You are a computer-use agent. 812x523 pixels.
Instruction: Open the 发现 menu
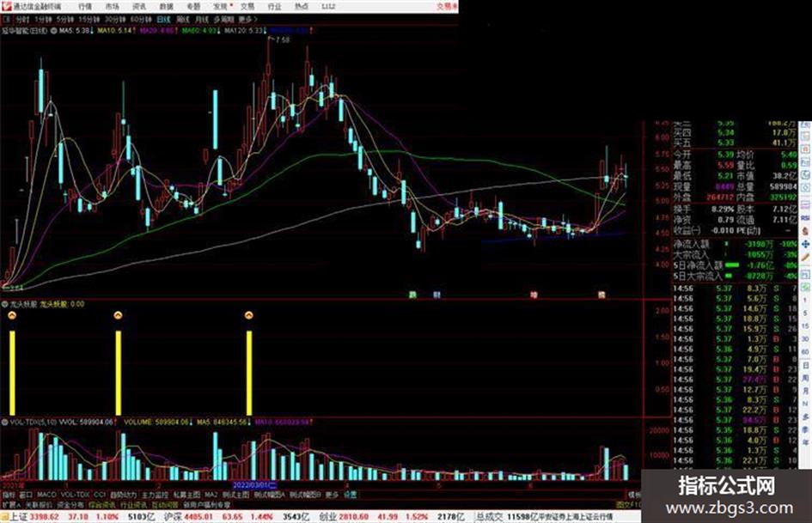click(x=220, y=6)
